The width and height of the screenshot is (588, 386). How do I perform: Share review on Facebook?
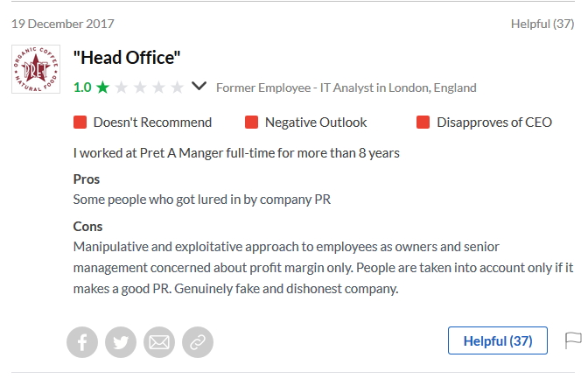(x=83, y=342)
